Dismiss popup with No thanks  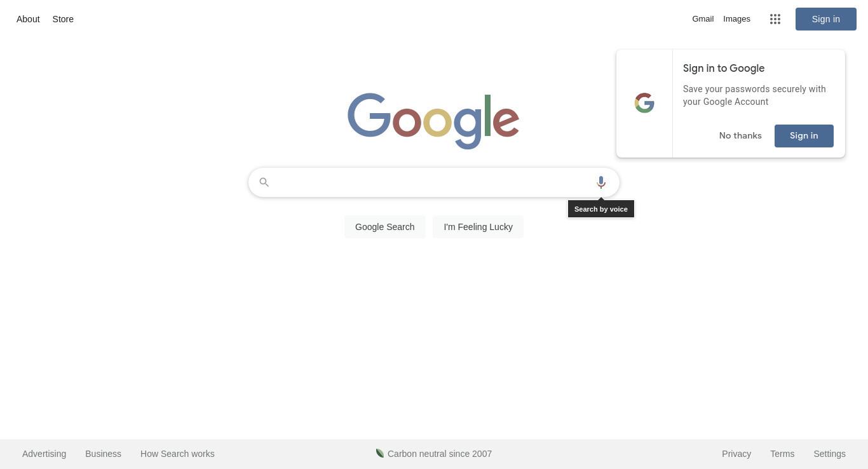(x=740, y=136)
